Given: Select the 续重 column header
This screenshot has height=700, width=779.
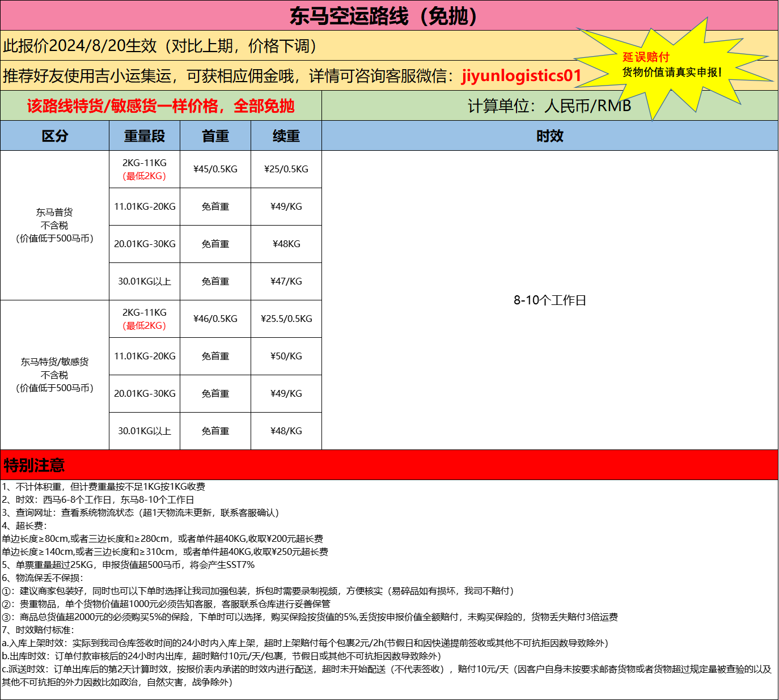Looking at the screenshot, I should (286, 136).
